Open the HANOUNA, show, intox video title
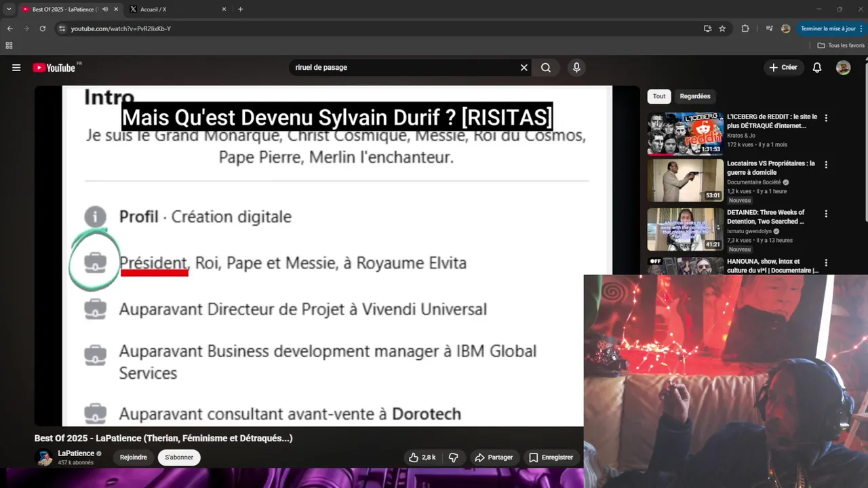 [x=773, y=266]
